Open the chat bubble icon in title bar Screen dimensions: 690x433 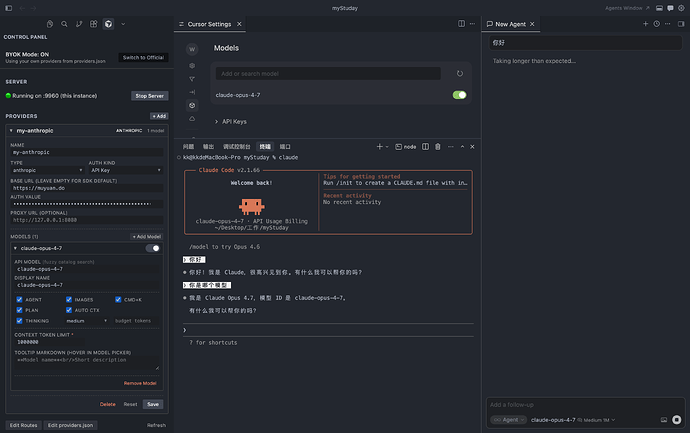670,8
